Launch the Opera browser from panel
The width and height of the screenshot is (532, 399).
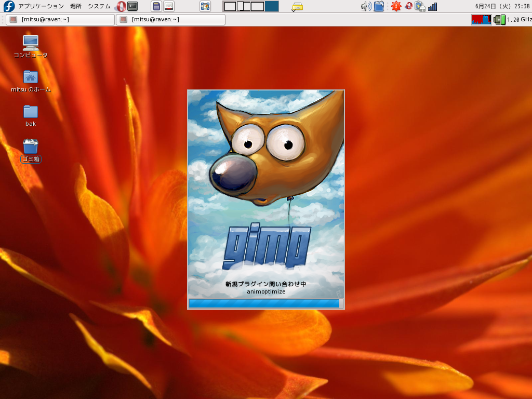coord(121,6)
